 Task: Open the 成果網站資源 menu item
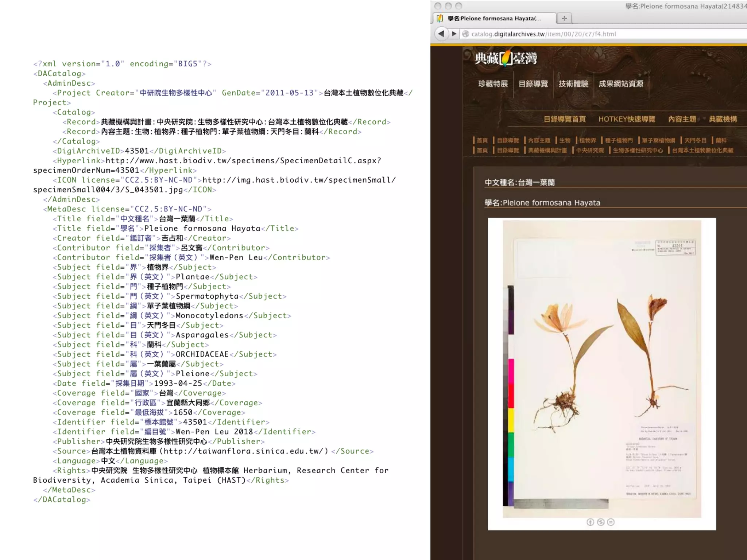click(621, 84)
